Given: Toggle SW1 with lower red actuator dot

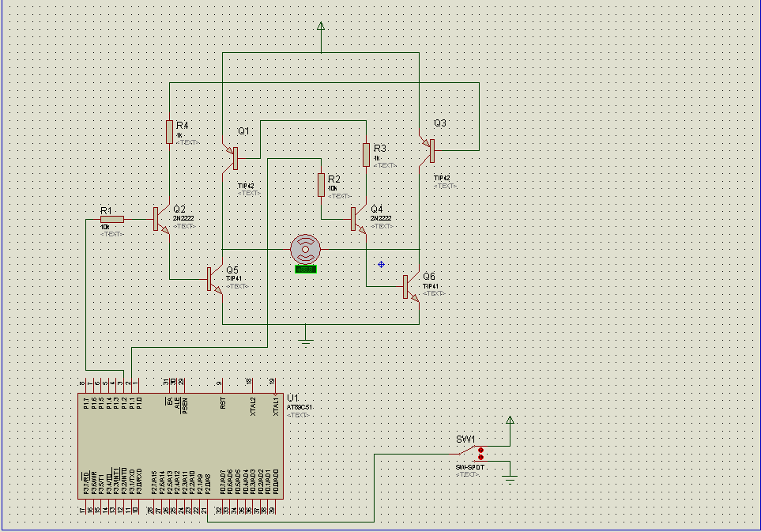Looking at the screenshot, I should click(x=480, y=458).
